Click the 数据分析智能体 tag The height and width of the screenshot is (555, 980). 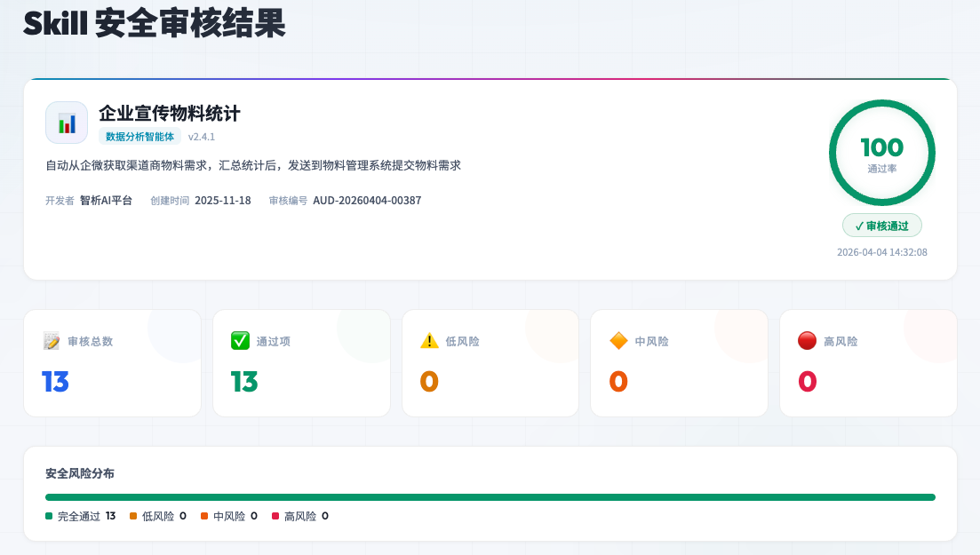click(x=139, y=137)
